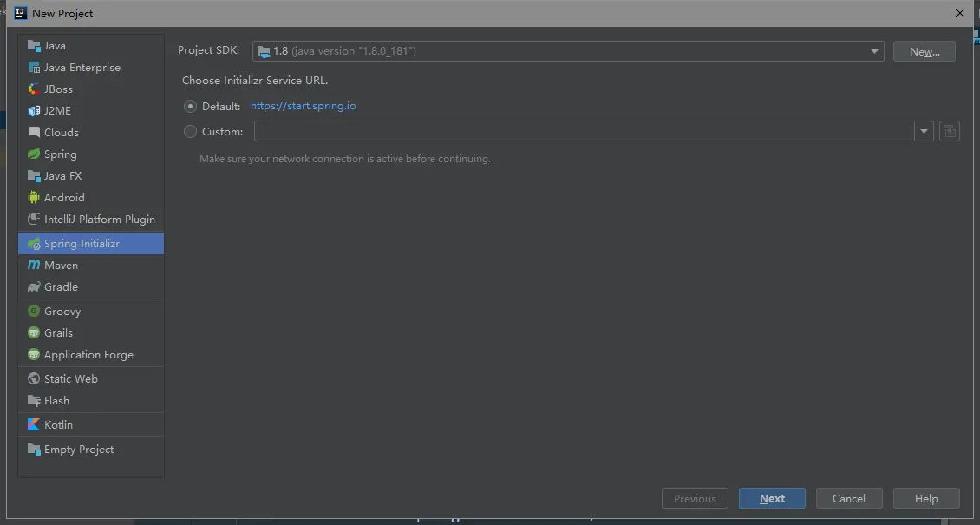This screenshot has width=980, height=525.
Task: Choose the Spring label
Action: tap(61, 154)
